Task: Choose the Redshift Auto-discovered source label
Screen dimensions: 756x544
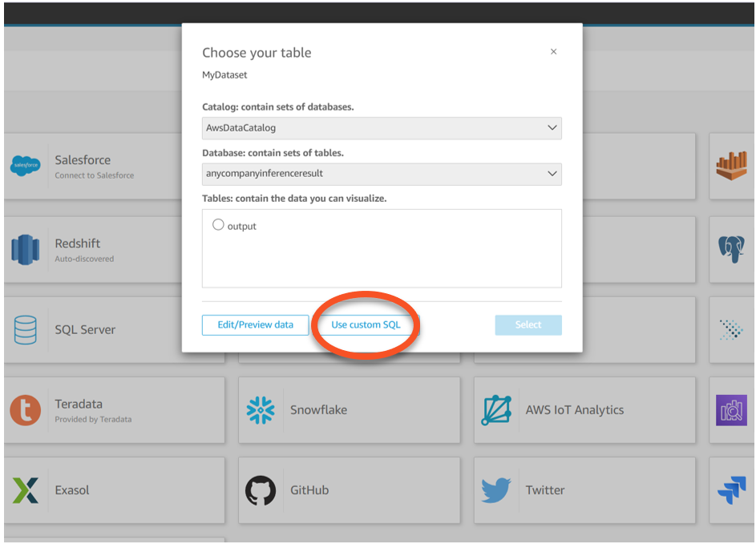Action: 78,244
